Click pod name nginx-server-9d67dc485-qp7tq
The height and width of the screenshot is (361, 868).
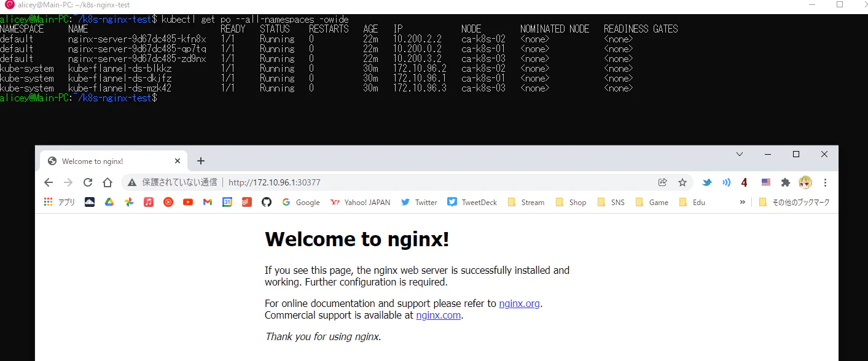coord(137,49)
